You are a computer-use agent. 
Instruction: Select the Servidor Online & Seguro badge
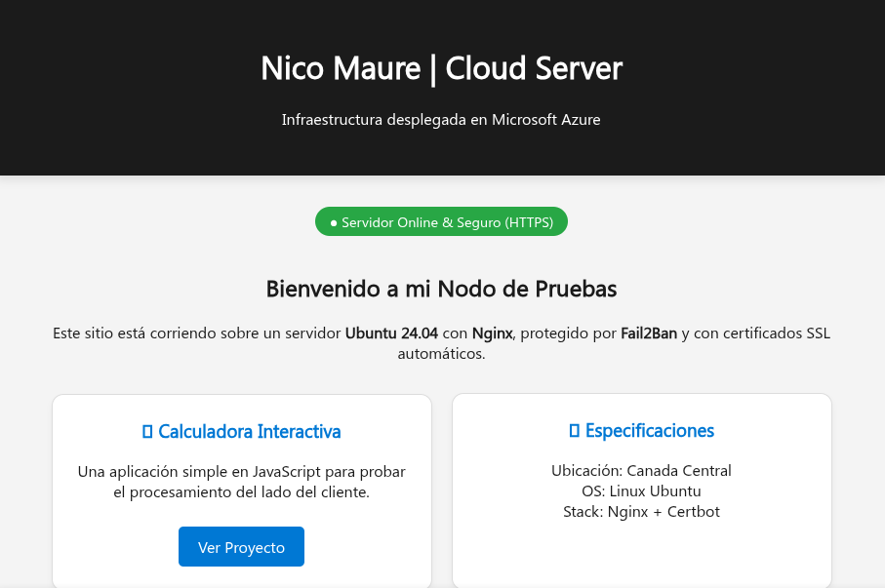(441, 221)
